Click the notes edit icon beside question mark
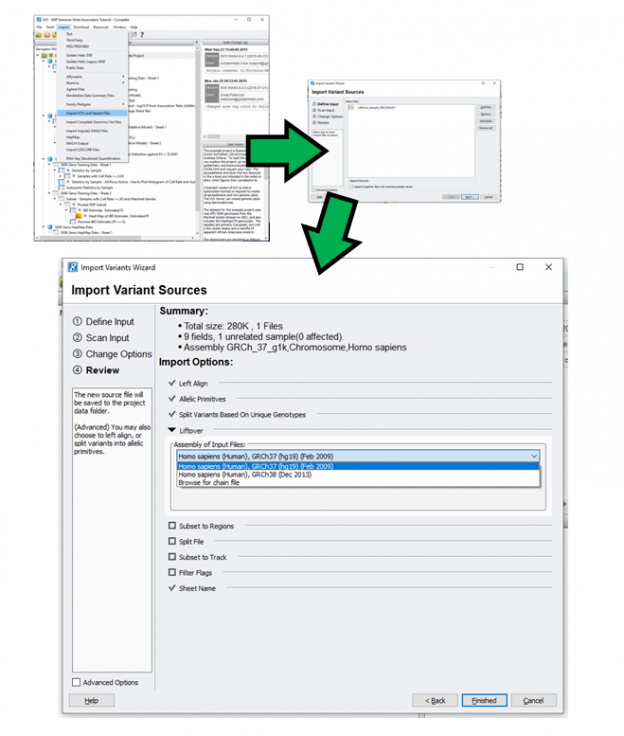Screen dimensions: 624x736 pos(134,35)
